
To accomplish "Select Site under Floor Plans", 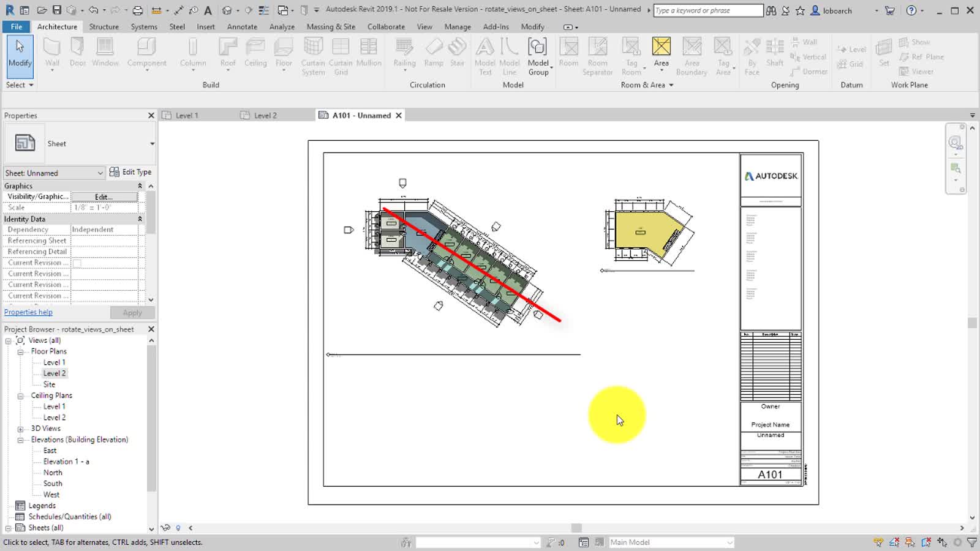I will click(49, 384).
